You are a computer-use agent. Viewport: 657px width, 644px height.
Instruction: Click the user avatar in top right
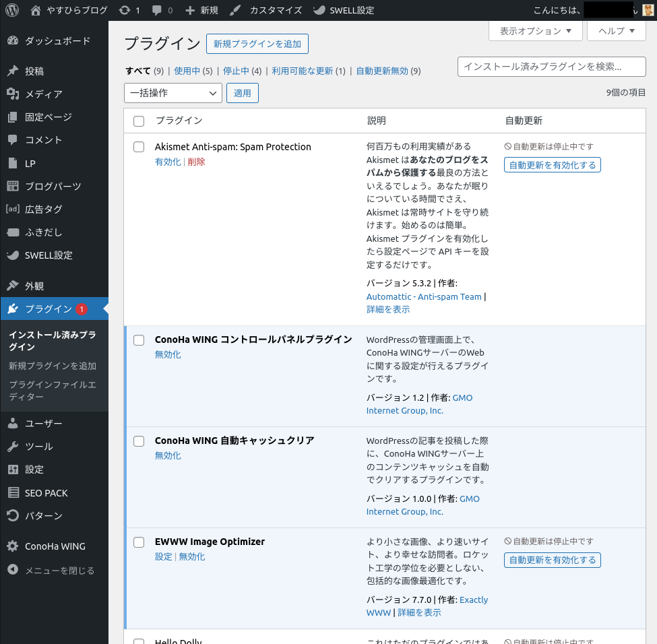click(x=648, y=10)
